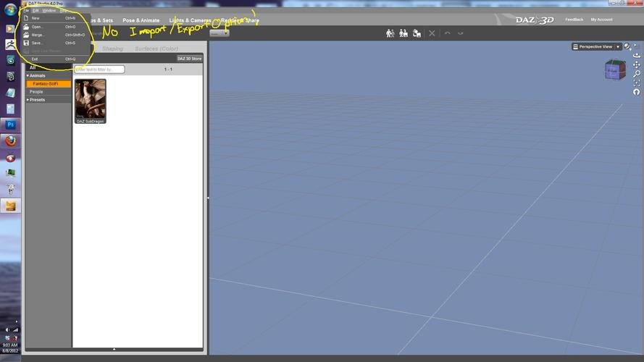Switch to the Lights & Cameras activity tab

point(190,20)
